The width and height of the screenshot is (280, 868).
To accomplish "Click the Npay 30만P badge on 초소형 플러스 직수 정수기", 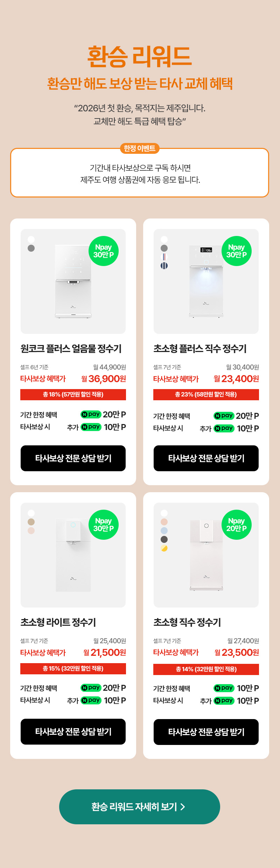I will [237, 251].
